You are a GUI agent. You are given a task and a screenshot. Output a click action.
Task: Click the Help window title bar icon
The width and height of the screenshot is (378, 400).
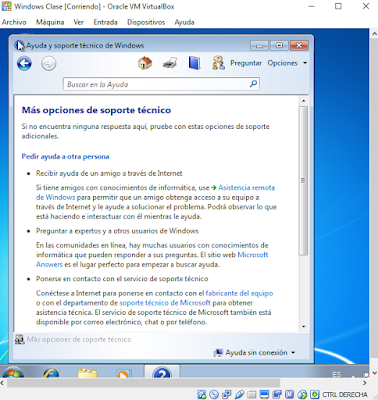coord(19,45)
